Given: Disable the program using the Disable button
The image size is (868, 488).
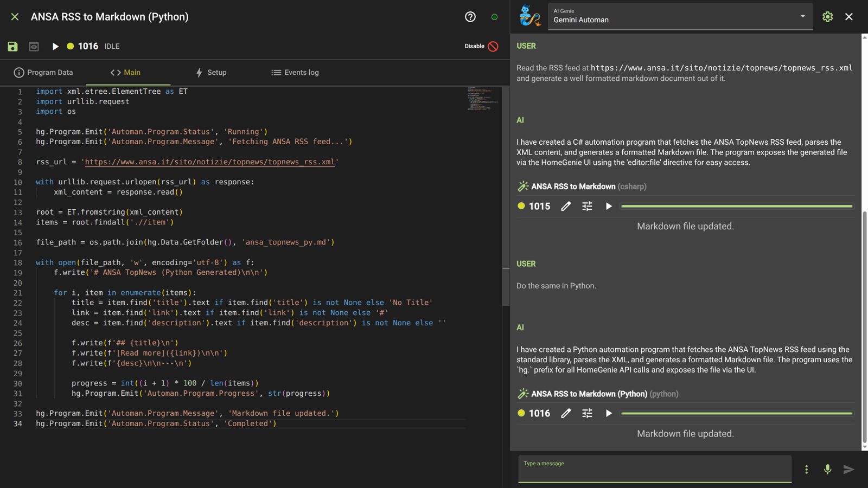Looking at the screenshot, I should [481, 47].
